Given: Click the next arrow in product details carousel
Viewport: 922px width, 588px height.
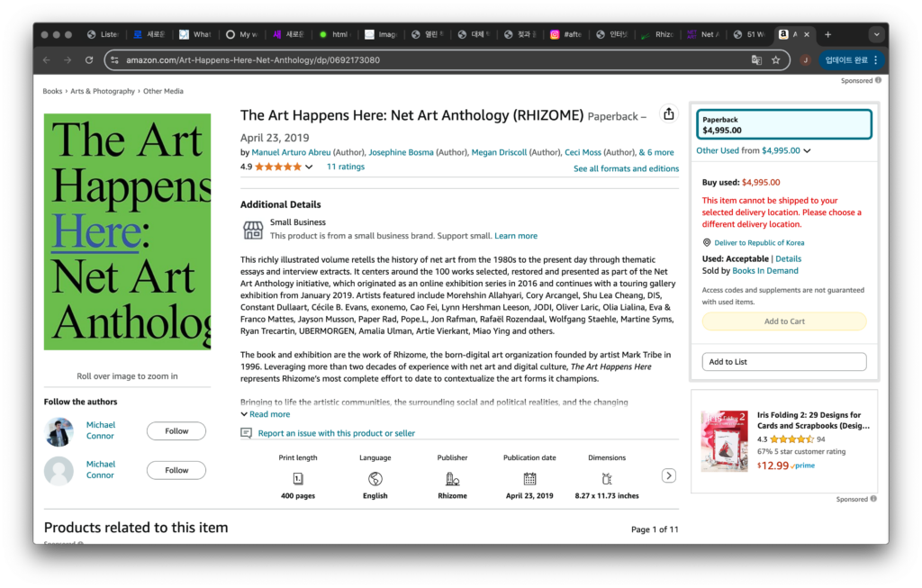Looking at the screenshot, I should [668, 475].
